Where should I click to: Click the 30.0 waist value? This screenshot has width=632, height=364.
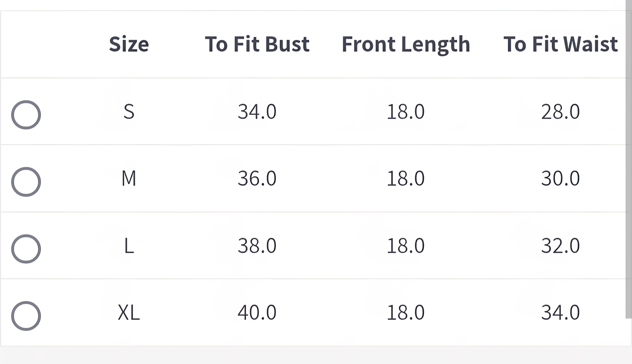[560, 178]
